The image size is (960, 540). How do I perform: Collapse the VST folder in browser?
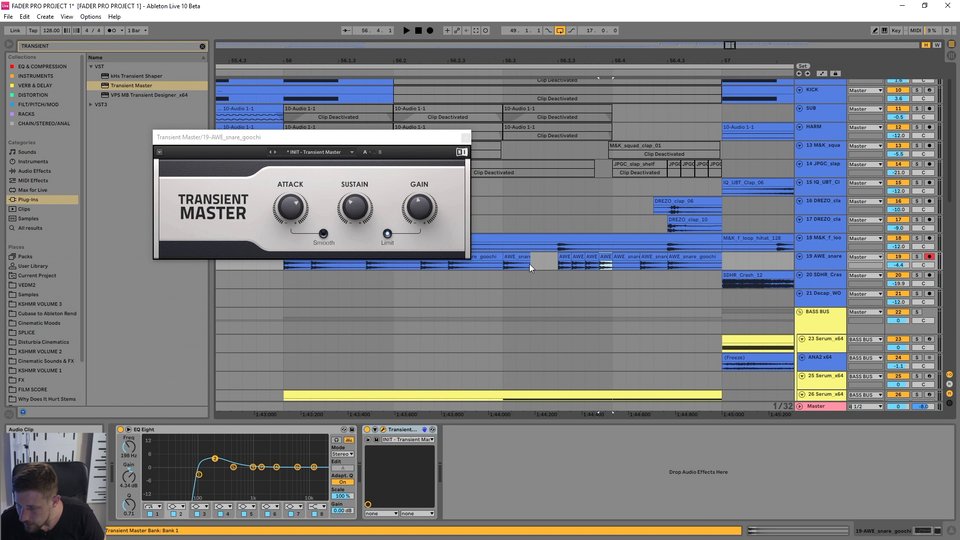pos(91,66)
